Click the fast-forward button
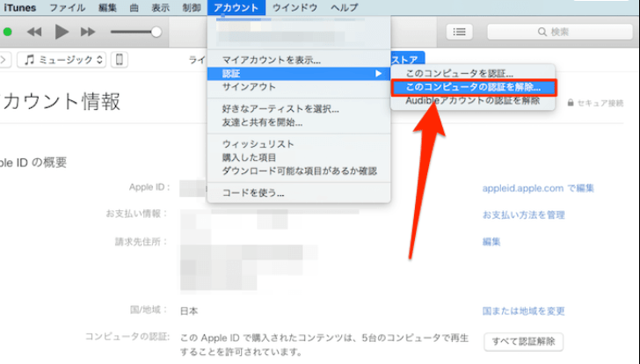Image resolution: width=640 pixels, height=364 pixels. pyautogui.click(x=88, y=32)
